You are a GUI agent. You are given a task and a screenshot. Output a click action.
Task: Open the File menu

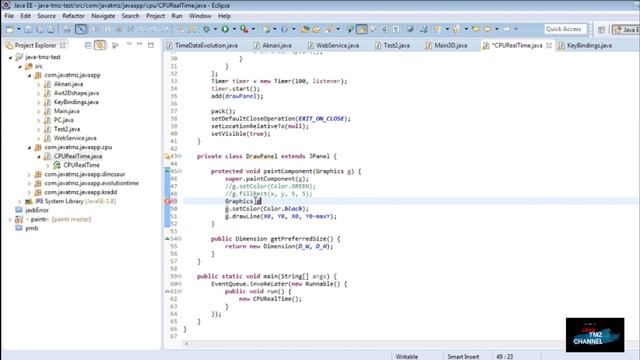click(9, 16)
